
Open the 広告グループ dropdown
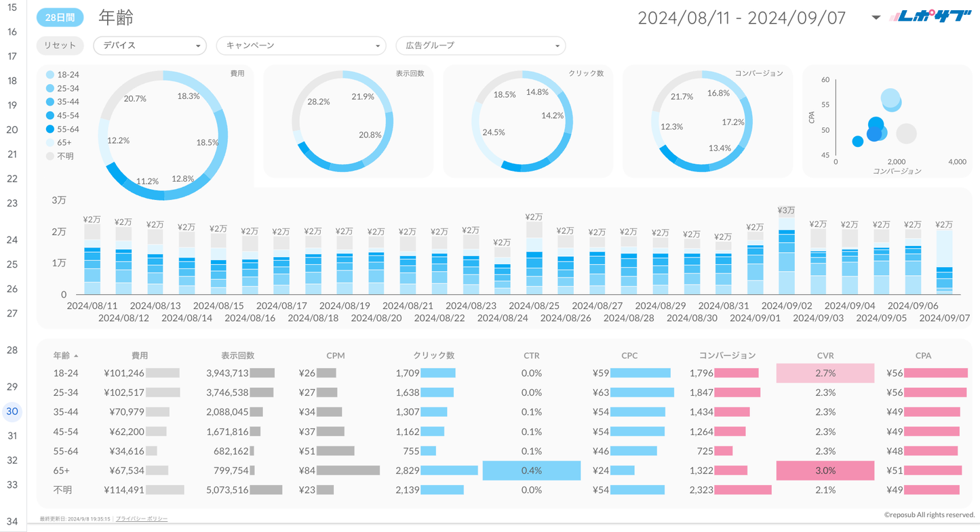(x=480, y=45)
